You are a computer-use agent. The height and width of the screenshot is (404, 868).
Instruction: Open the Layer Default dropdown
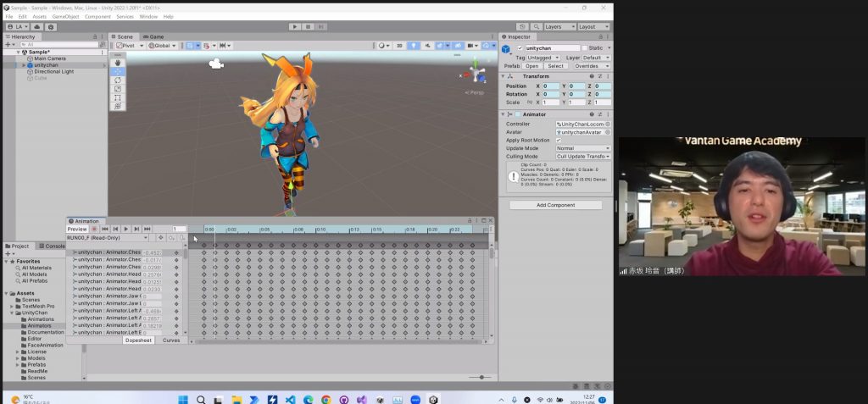[x=596, y=58]
